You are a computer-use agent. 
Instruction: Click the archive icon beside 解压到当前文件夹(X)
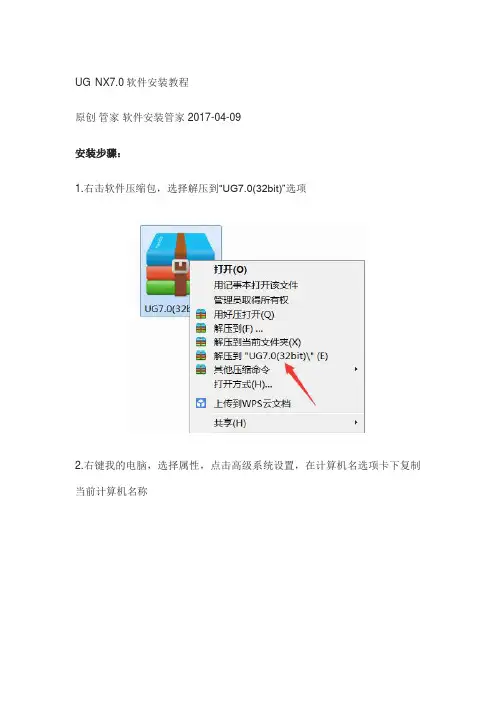(x=201, y=342)
